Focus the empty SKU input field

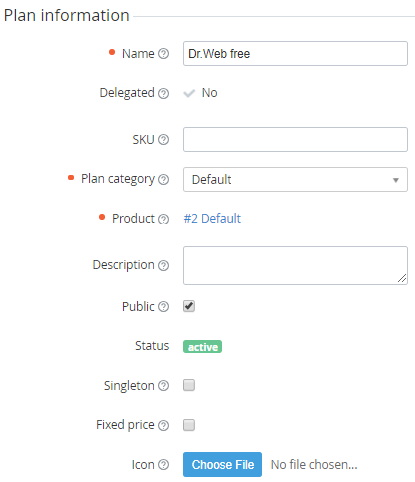pos(295,139)
